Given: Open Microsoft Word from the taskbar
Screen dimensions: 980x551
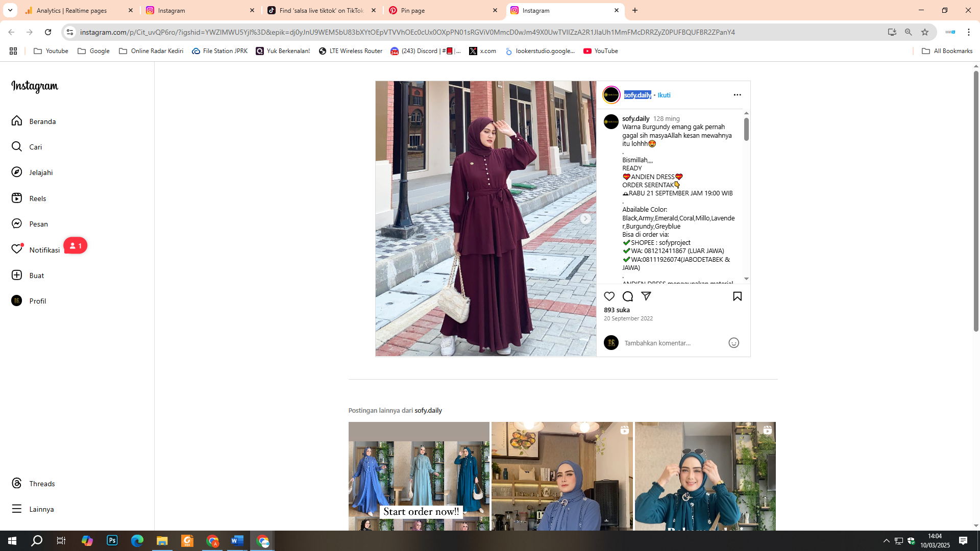Looking at the screenshot, I should click(237, 541).
